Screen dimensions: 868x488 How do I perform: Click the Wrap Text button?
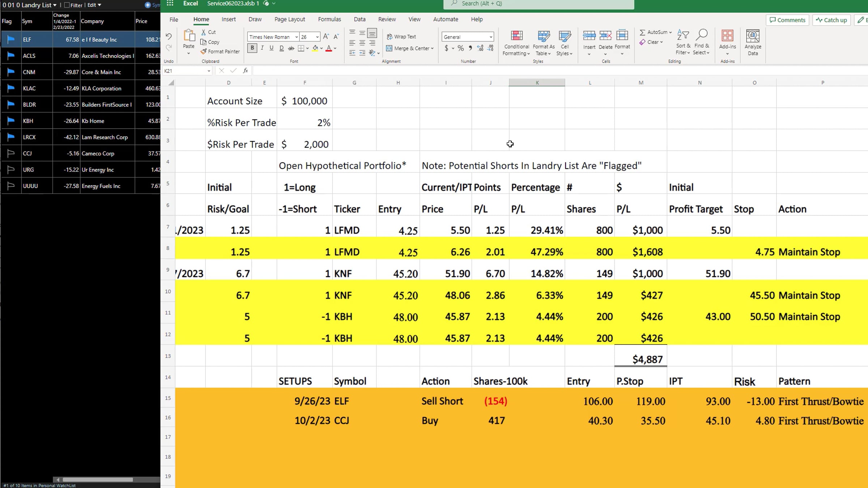click(x=401, y=37)
